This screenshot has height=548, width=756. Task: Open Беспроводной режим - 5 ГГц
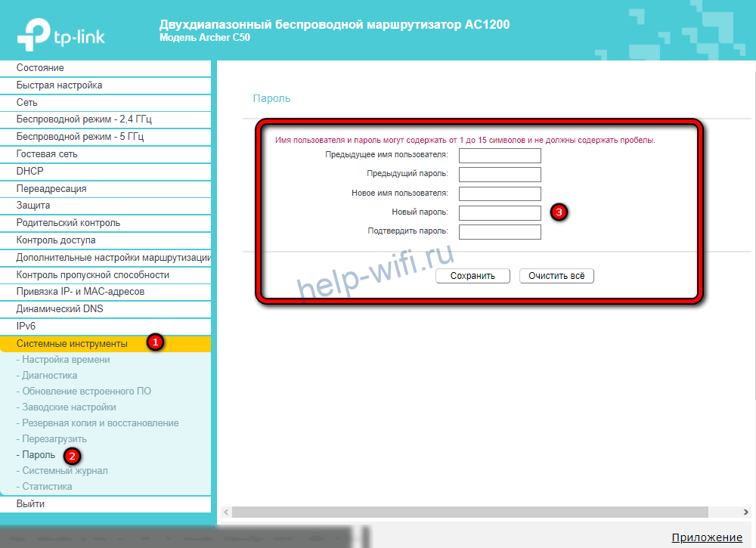pyautogui.click(x=105, y=137)
